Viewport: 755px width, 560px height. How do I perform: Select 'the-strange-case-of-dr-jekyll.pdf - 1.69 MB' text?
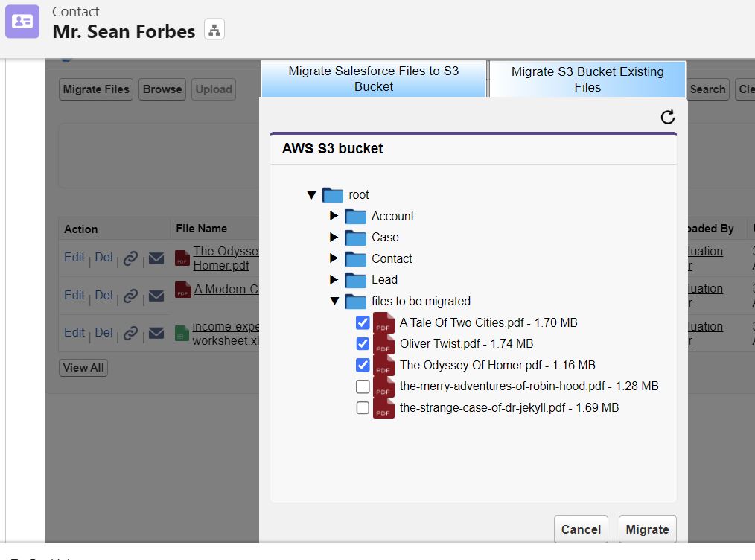(x=509, y=408)
